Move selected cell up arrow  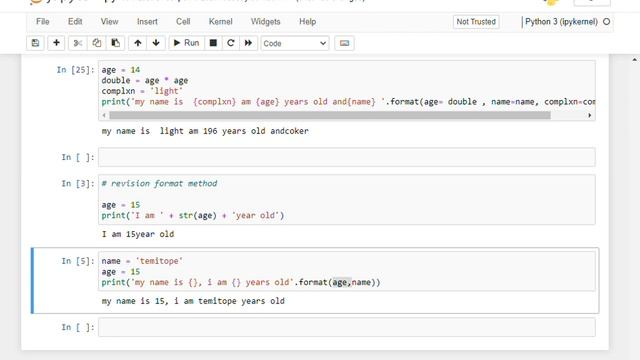tap(138, 43)
